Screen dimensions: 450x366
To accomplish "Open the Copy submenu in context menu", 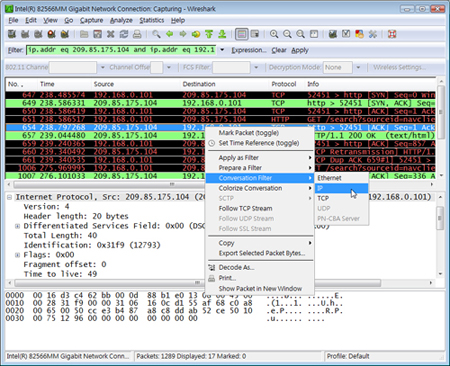I will coord(260,243).
